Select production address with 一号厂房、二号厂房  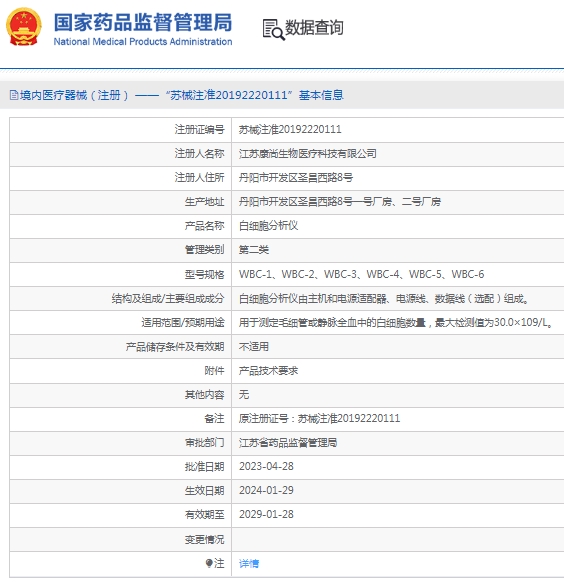pos(340,202)
